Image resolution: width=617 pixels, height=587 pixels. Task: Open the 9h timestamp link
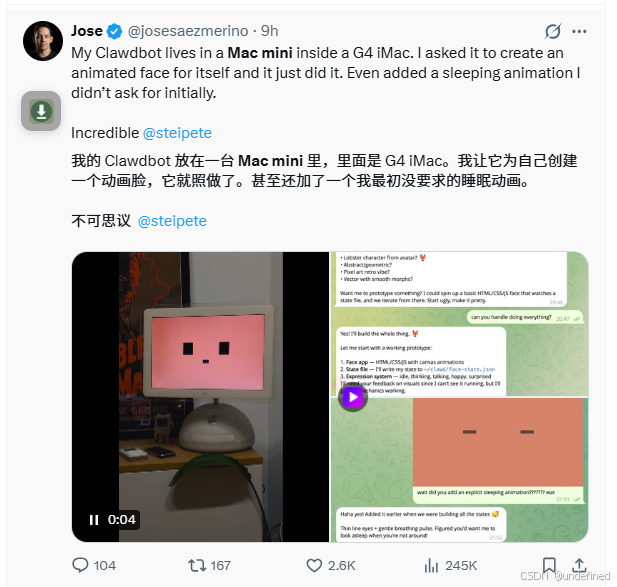pos(270,31)
